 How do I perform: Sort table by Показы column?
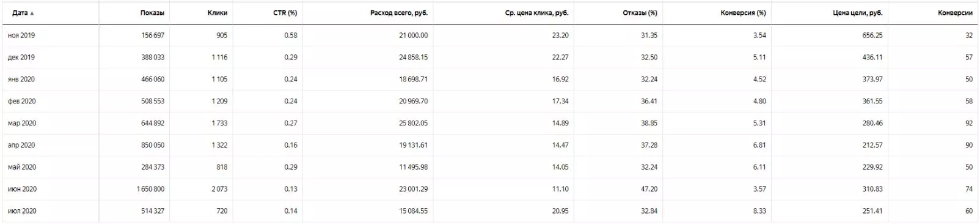152,13
